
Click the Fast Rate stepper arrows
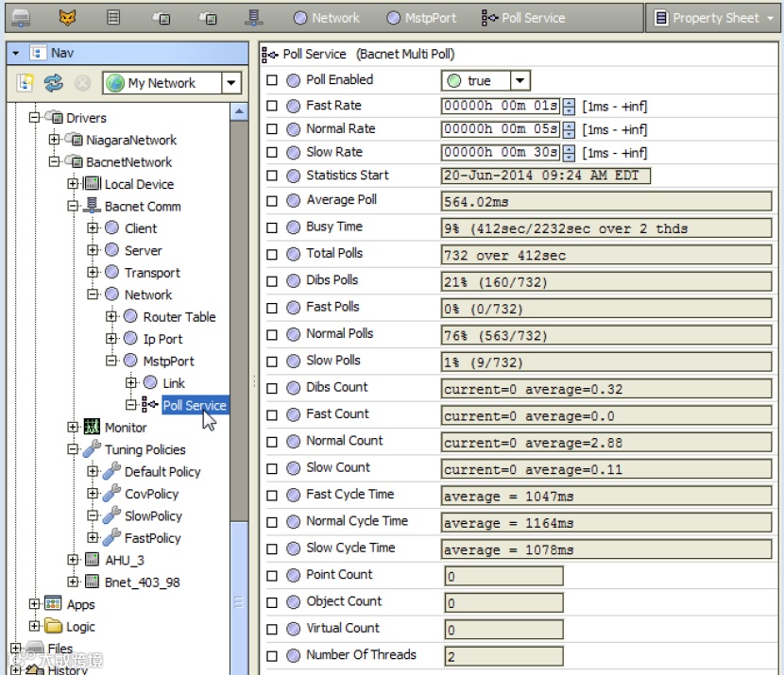pos(569,107)
